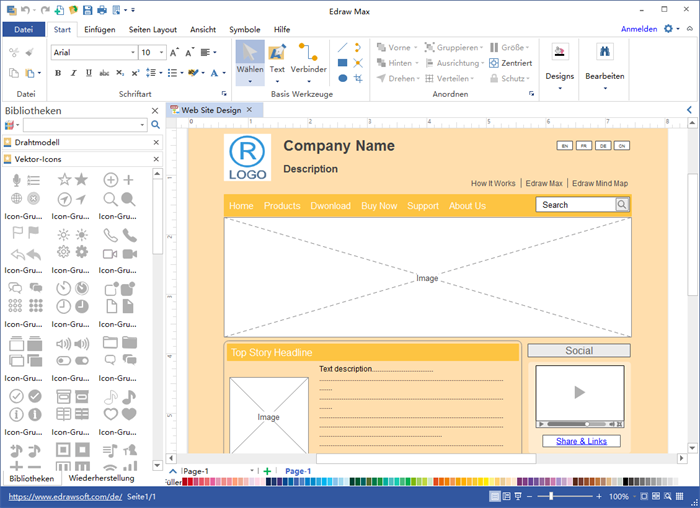The height and width of the screenshot is (508, 700).
Task: Open the Designs gallery
Action: pyautogui.click(x=560, y=62)
